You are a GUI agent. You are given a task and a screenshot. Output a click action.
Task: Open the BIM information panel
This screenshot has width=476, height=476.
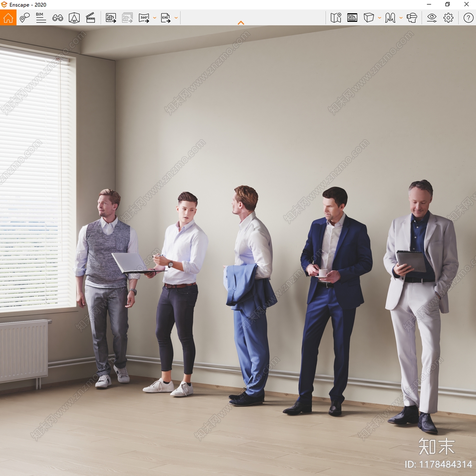tap(41, 18)
